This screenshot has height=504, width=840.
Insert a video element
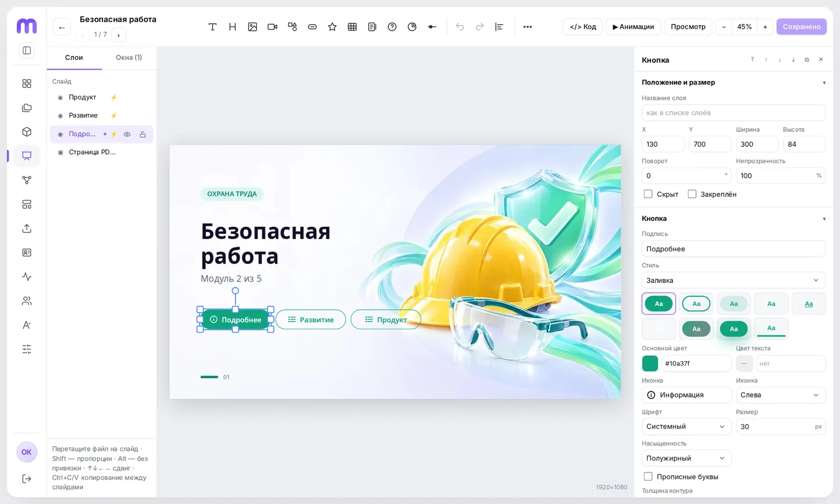(x=272, y=27)
